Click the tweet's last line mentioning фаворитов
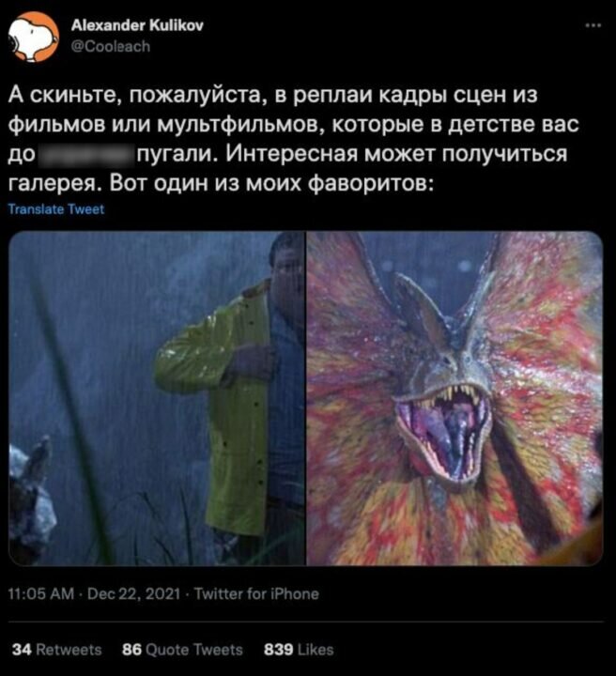 (x=222, y=184)
